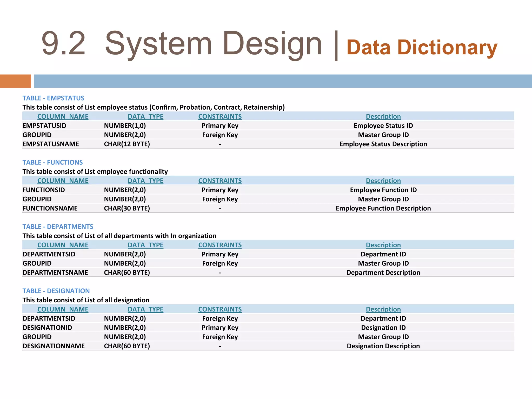
Task: Click "Primary Key" in the DESIGNATIONID row
Action: pyautogui.click(x=220, y=328)
